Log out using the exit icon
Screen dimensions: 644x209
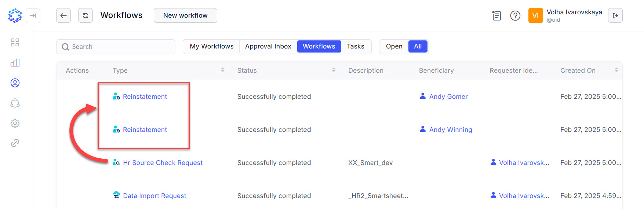[615, 15]
